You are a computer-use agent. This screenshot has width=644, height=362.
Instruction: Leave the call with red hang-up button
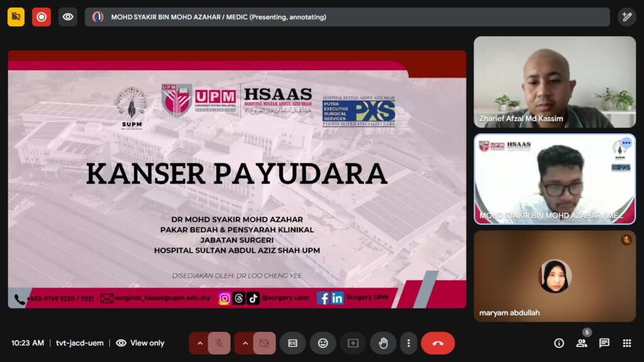[x=438, y=343]
